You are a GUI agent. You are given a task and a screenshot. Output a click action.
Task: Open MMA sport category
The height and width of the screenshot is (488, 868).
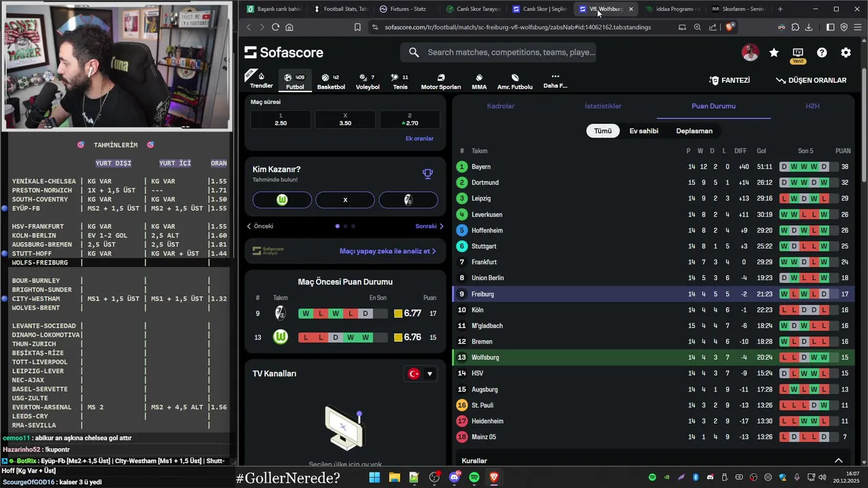click(479, 81)
